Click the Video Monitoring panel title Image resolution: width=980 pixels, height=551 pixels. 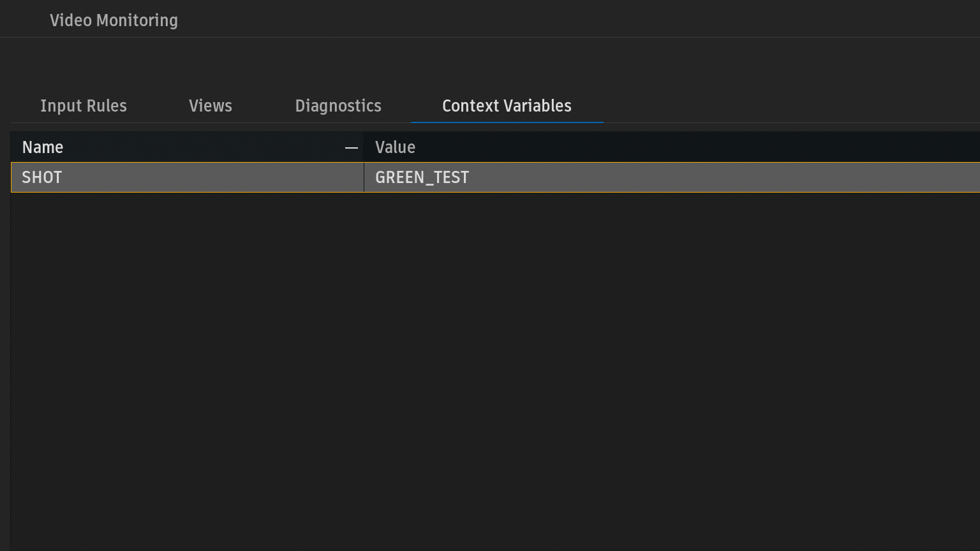(114, 20)
